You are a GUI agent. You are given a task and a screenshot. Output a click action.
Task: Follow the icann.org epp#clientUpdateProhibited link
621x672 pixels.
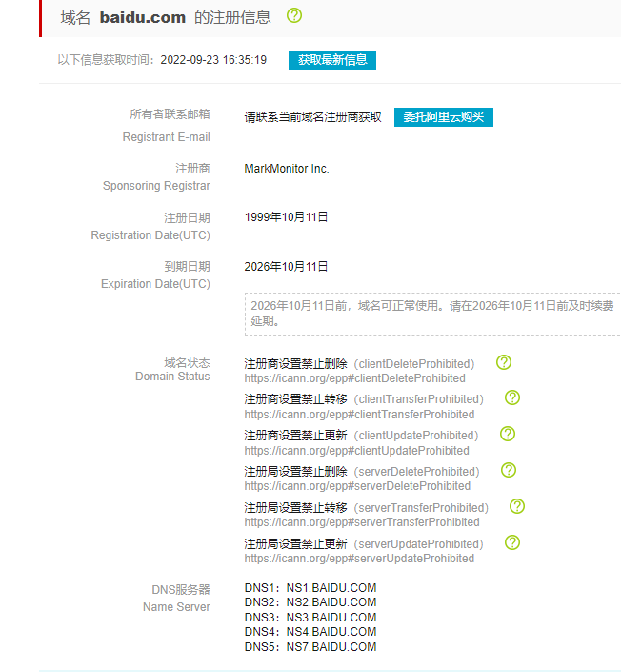click(x=357, y=451)
